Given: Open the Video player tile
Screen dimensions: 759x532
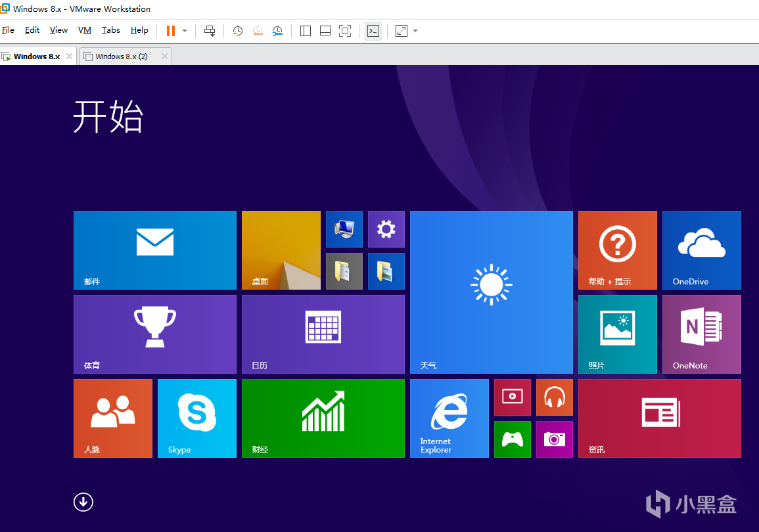Looking at the screenshot, I should pos(512,397).
